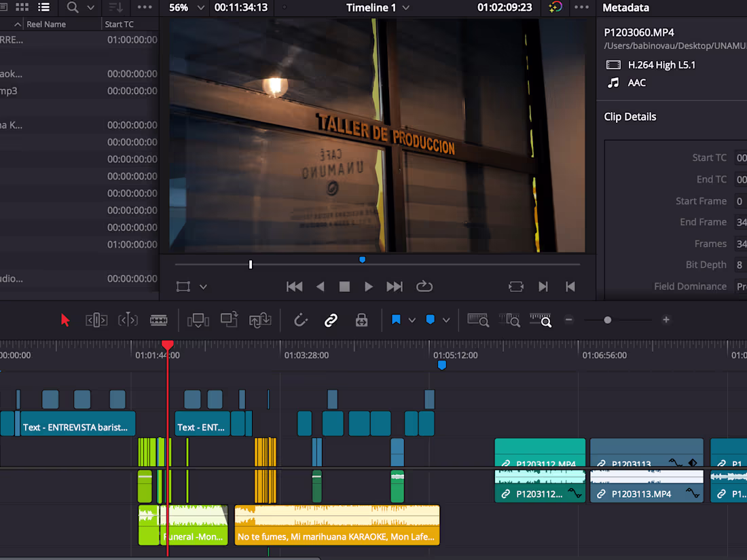Click the Full Extent Zoom icon
The height and width of the screenshot is (560, 747).
tap(478, 320)
